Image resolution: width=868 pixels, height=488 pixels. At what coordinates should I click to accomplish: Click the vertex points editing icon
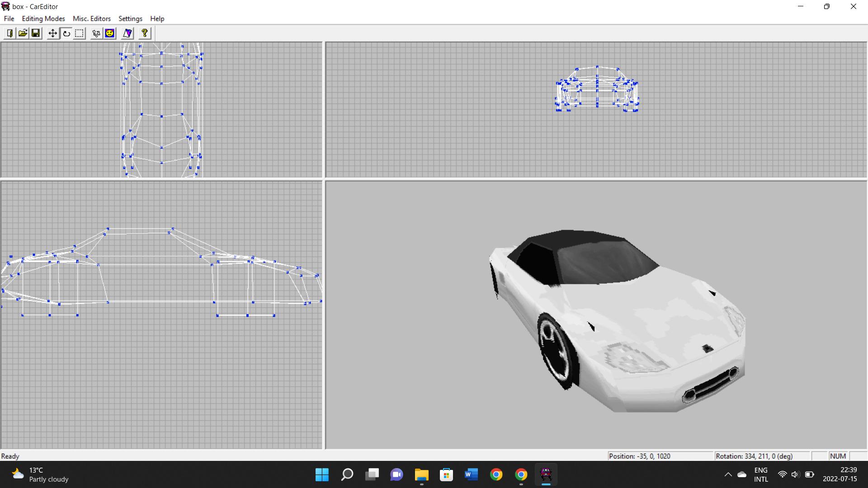click(96, 33)
